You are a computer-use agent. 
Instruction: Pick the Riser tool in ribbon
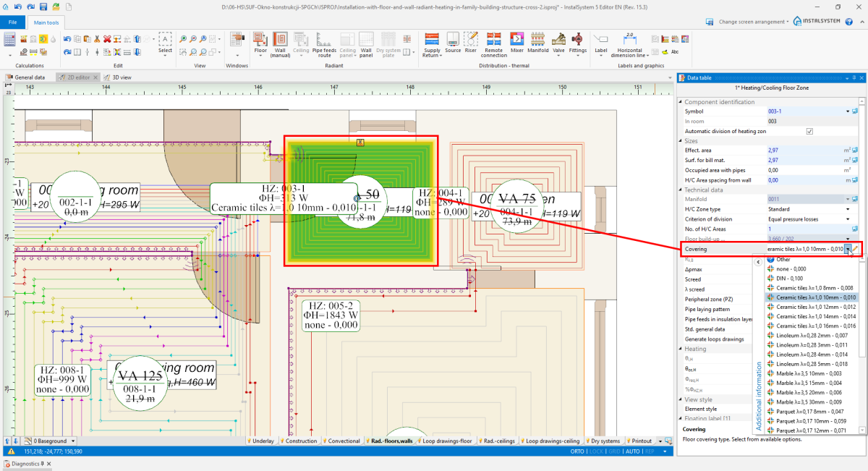click(x=471, y=39)
